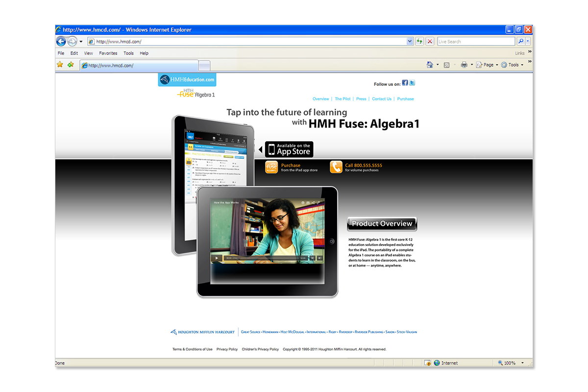Follow on Facebook icon
588x392 pixels.
405,83
